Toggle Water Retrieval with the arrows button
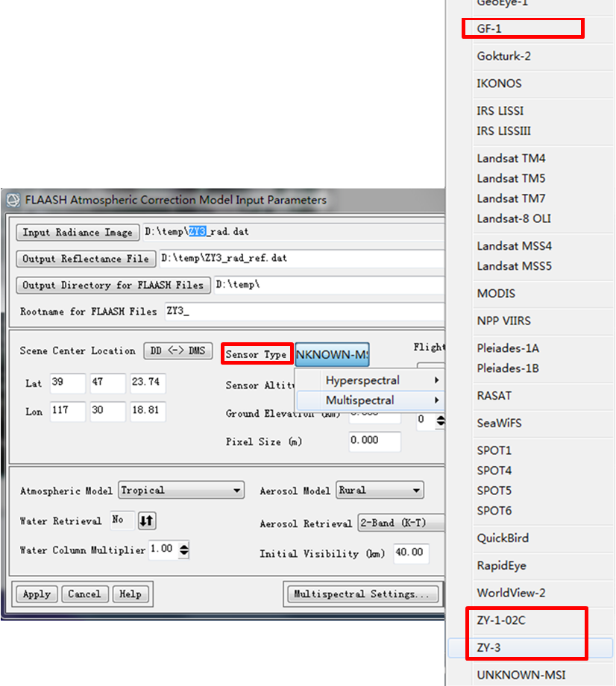This screenshot has height=686, width=616. (147, 520)
